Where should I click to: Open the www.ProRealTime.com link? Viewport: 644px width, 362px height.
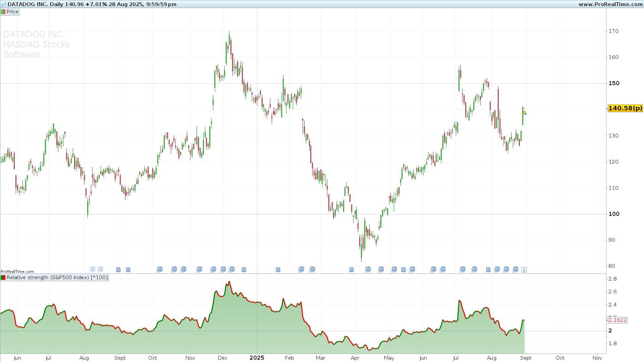pos(610,4)
